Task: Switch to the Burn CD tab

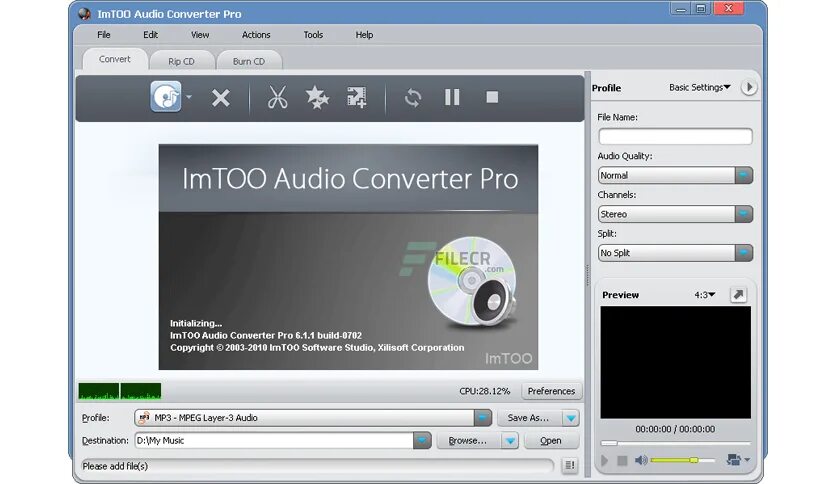Action: point(248,61)
